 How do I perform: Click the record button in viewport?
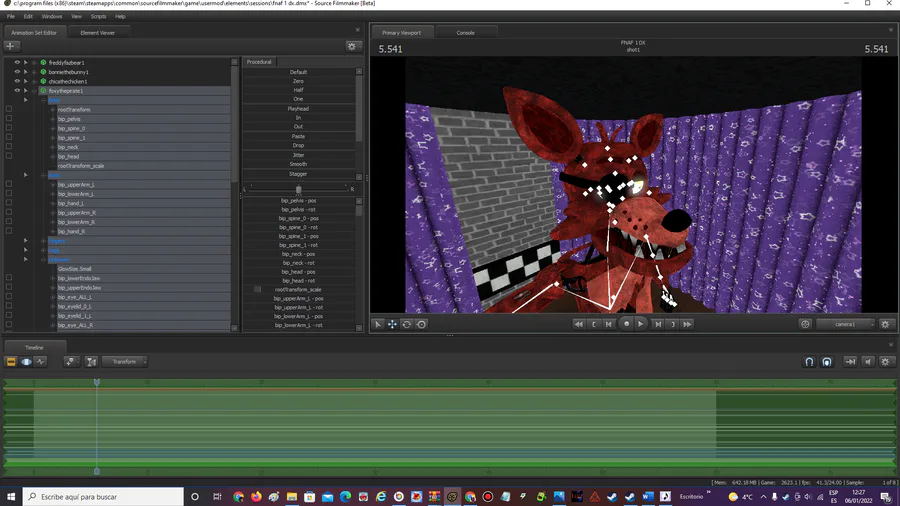(626, 324)
